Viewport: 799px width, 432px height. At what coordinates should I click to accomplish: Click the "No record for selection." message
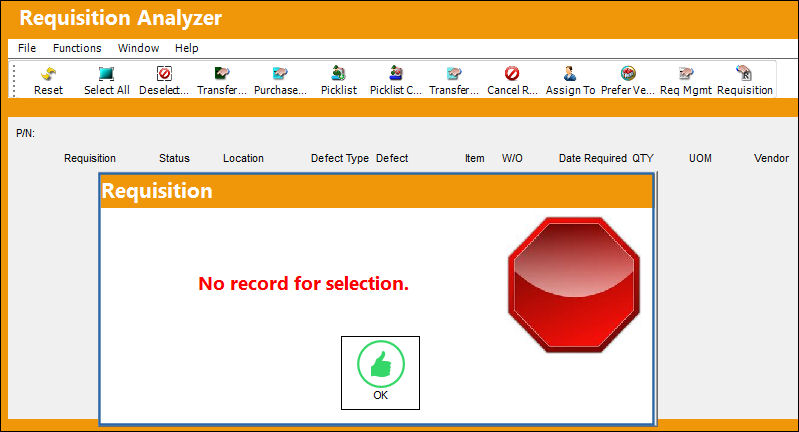[x=303, y=283]
